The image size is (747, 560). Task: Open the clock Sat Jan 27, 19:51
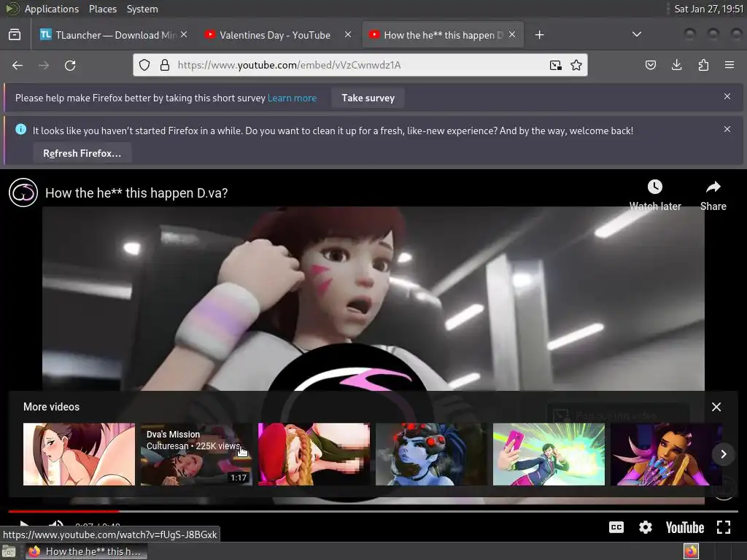pos(709,9)
